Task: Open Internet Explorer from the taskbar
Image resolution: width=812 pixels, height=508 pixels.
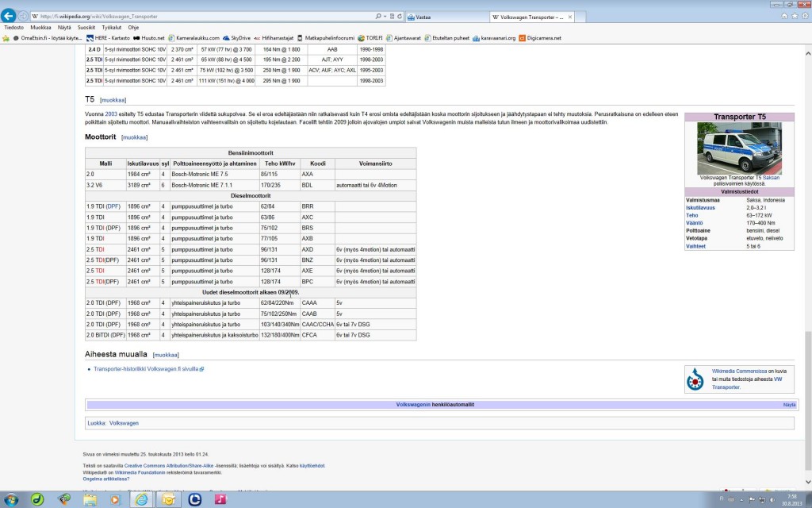Action: 142,499
